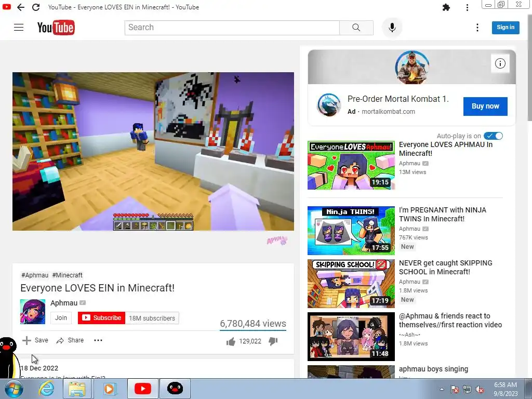Share the video
Image resolution: width=532 pixels, height=399 pixels.
point(70,340)
